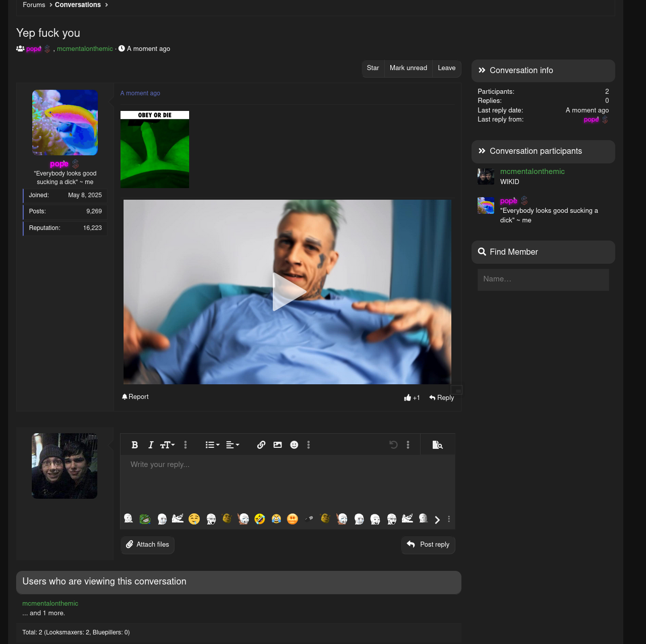This screenshot has width=646, height=644.
Task: Open the Forums breadcrumb link
Action: coord(34,5)
